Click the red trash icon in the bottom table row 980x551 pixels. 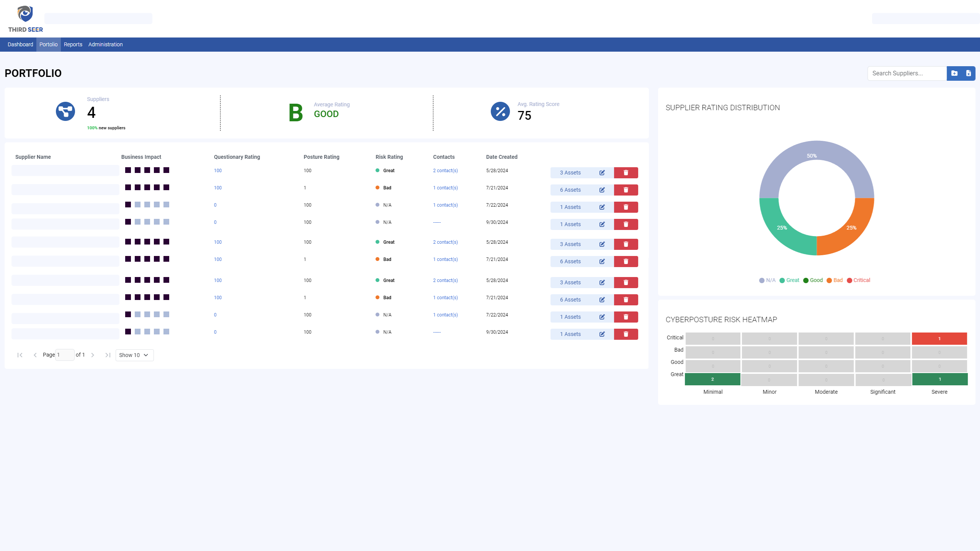(x=626, y=334)
